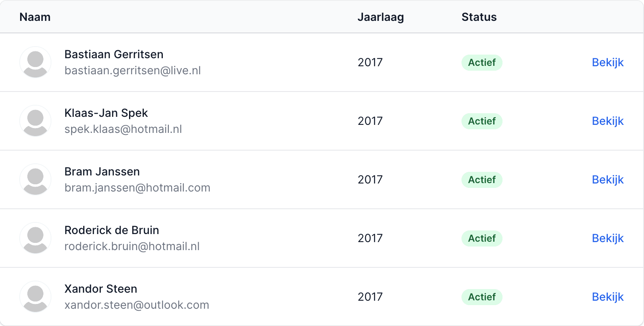Click email xandor.steen@outlook.com
644x326 pixels.
pos(137,305)
